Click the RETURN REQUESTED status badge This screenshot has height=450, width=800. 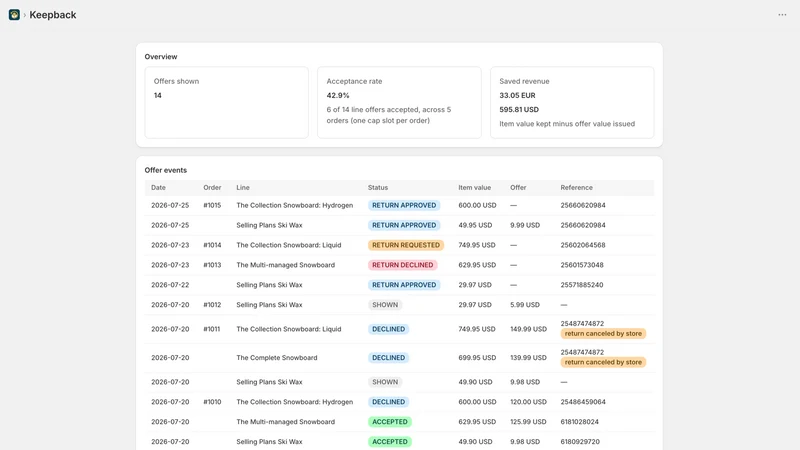[406, 245]
